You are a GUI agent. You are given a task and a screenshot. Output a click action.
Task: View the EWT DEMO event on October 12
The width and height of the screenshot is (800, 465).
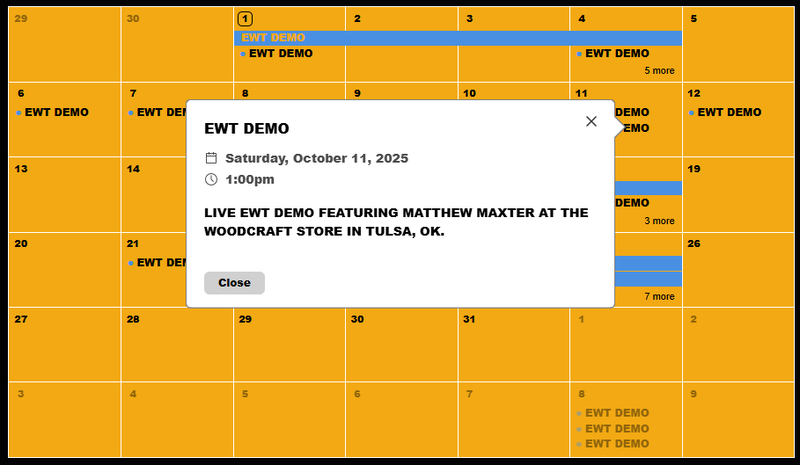tap(729, 113)
